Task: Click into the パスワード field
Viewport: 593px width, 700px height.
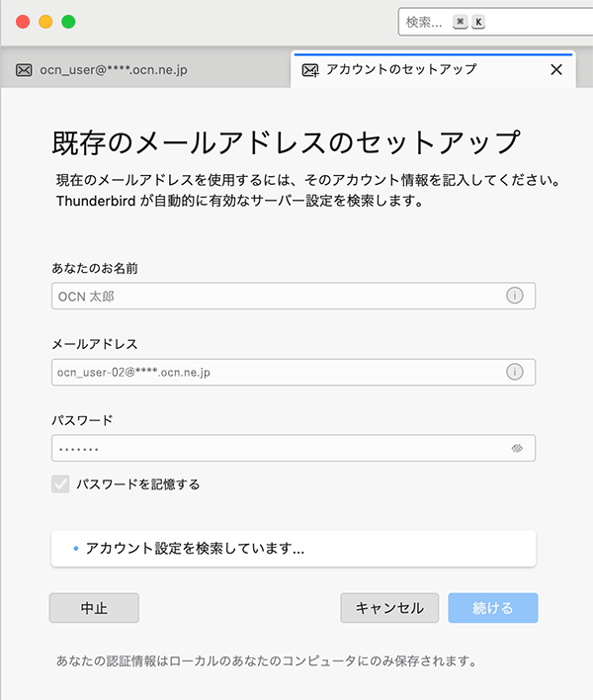Action: 277,448
